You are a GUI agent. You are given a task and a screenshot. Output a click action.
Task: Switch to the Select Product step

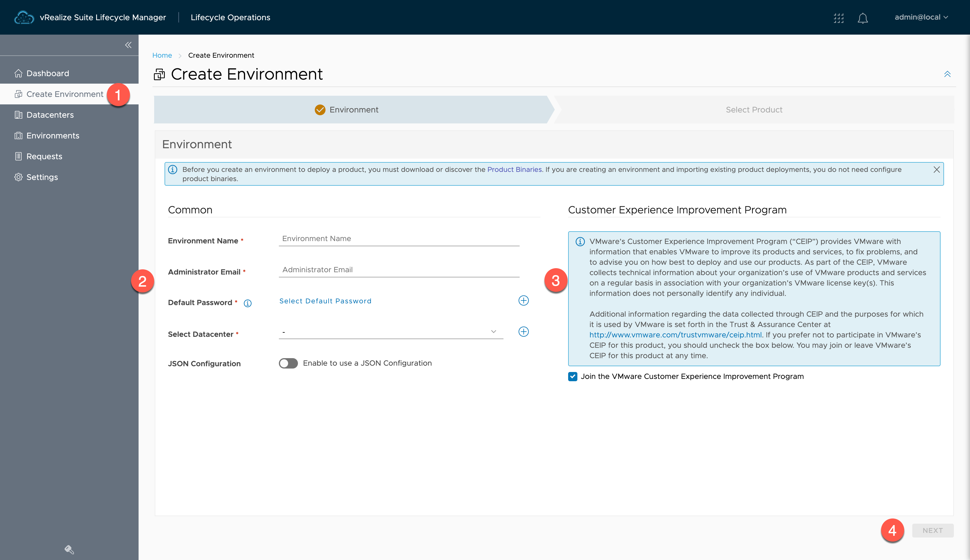pyautogui.click(x=754, y=110)
